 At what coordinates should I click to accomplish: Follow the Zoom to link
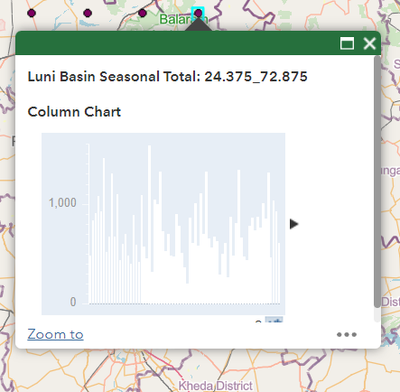pyautogui.click(x=55, y=334)
